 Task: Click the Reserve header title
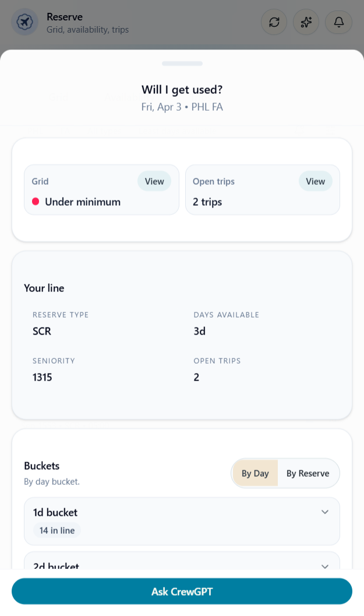[x=65, y=17]
